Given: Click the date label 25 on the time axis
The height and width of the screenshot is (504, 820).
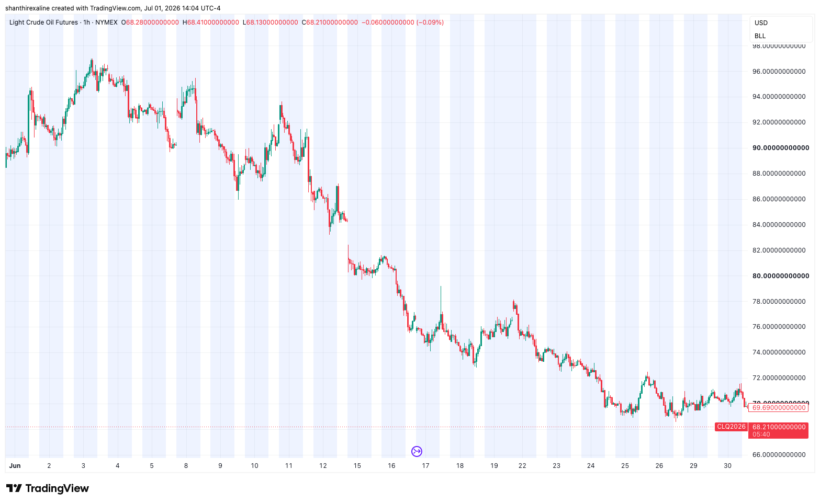Looking at the screenshot, I should pos(625,466).
